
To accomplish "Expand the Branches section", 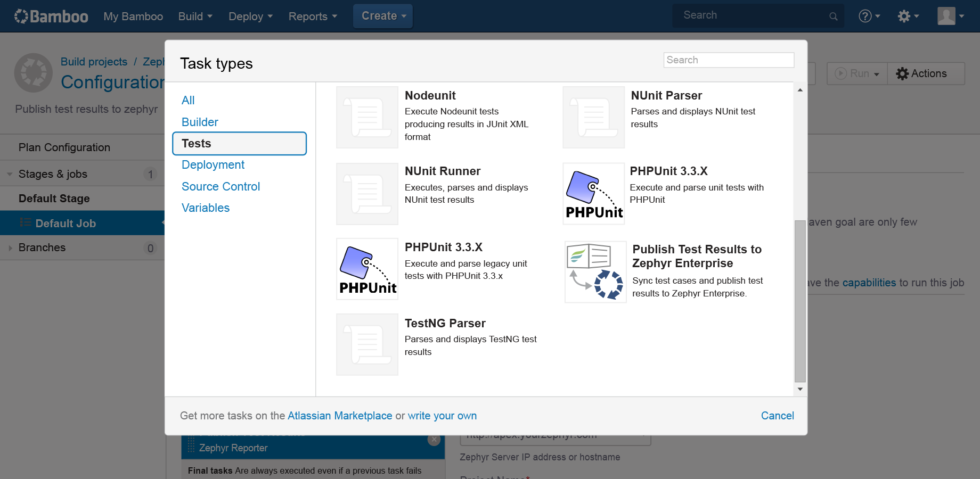I will point(10,248).
